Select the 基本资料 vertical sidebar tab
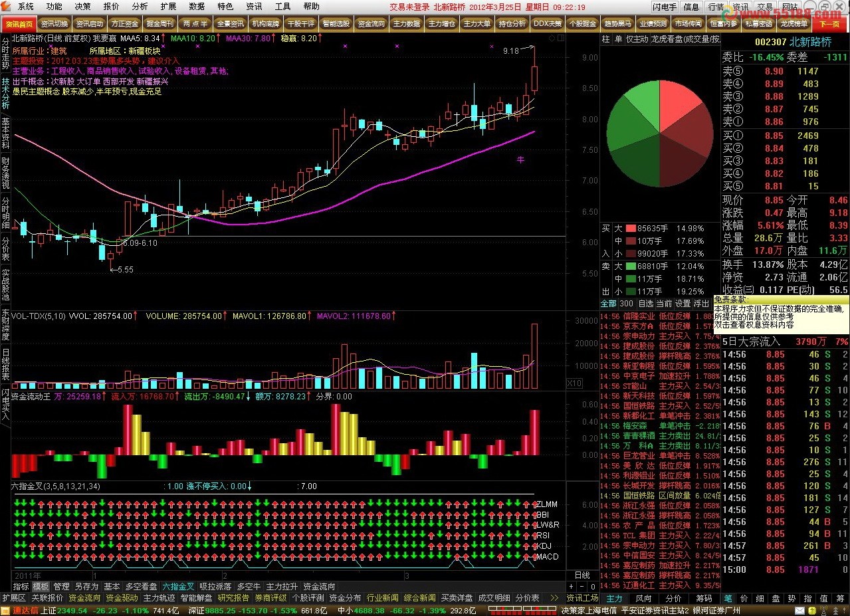The height and width of the screenshot is (616, 850). 5,133
